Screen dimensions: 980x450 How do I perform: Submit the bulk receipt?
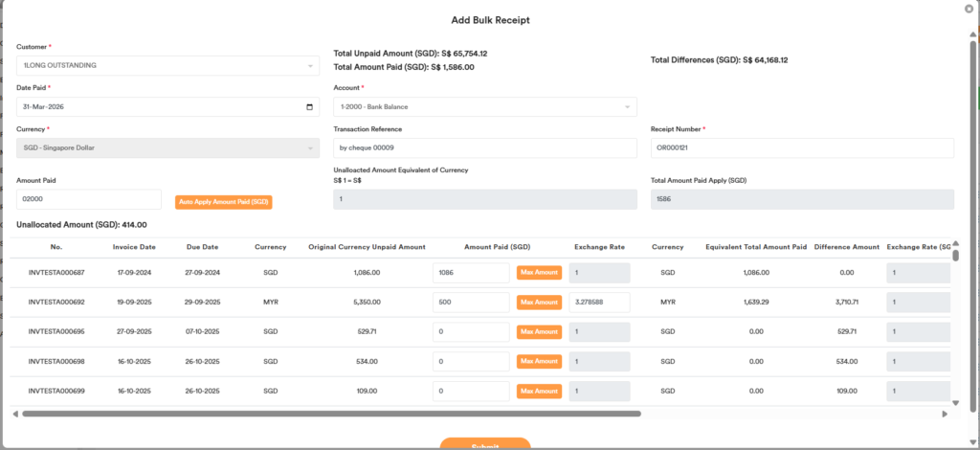pos(484,444)
